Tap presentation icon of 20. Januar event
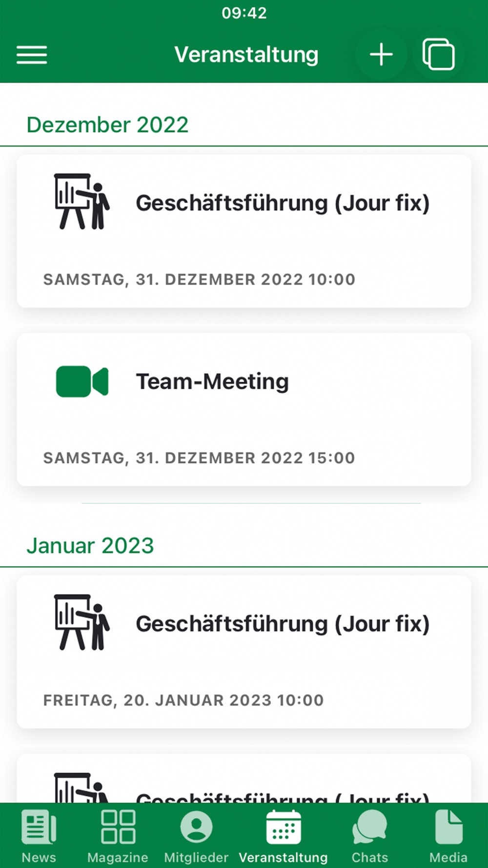The height and width of the screenshot is (868, 488). tap(81, 622)
